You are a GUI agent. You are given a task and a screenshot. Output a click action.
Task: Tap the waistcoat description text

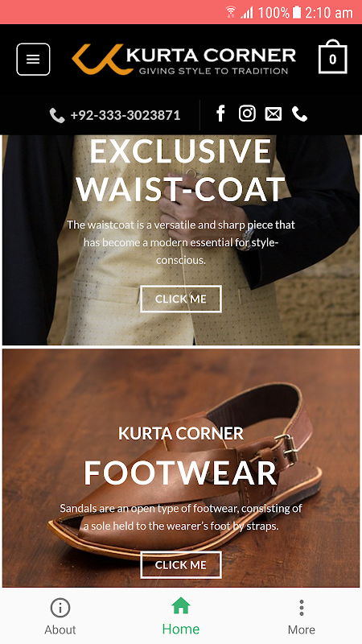(181, 242)
